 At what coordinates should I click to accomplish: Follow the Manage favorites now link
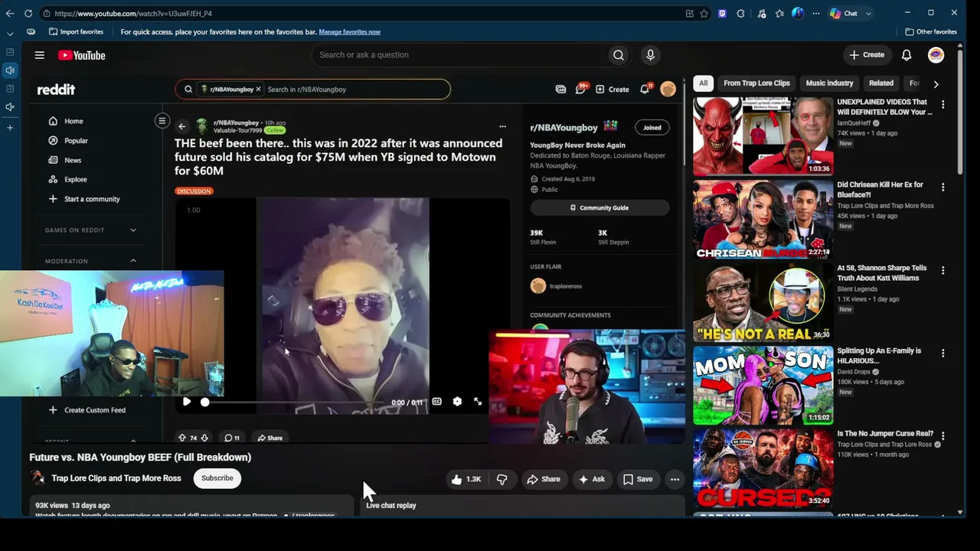(x=349, y=32)
